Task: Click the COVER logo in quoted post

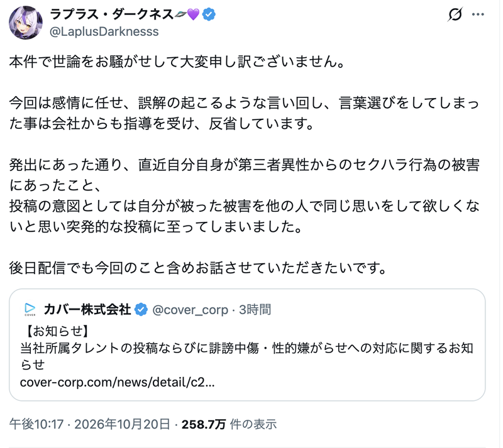Action: pos(30,310)
